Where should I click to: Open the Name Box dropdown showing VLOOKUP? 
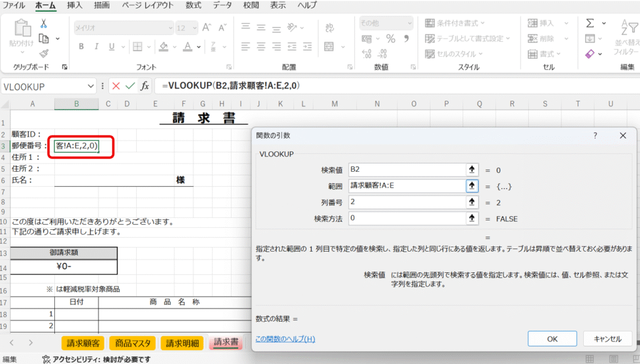pyautogui.click(x=91, y=86)
